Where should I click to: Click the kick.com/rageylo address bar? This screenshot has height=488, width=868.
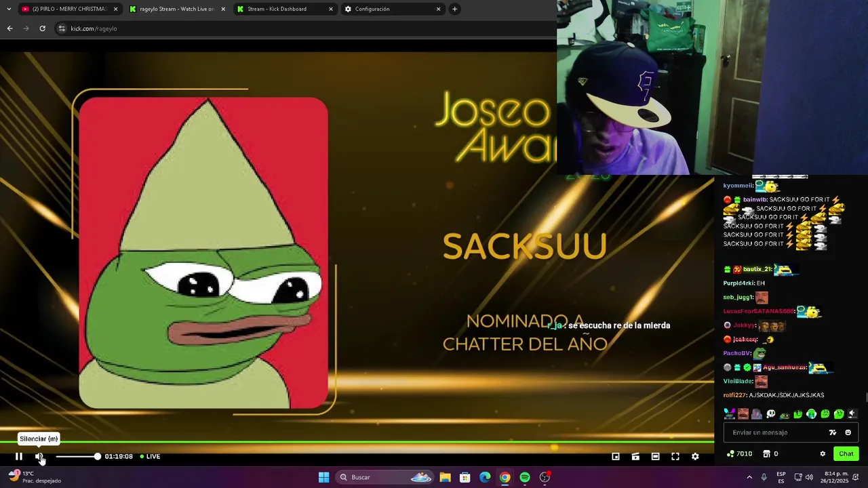(x=305, y=28)
